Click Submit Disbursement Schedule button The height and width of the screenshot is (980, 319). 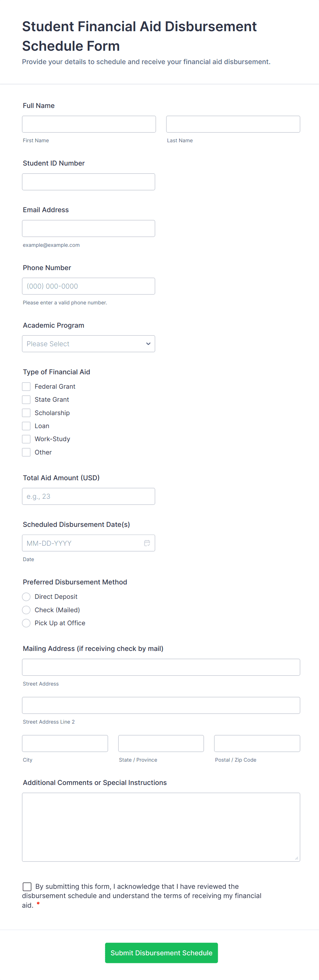pos(162,953)
